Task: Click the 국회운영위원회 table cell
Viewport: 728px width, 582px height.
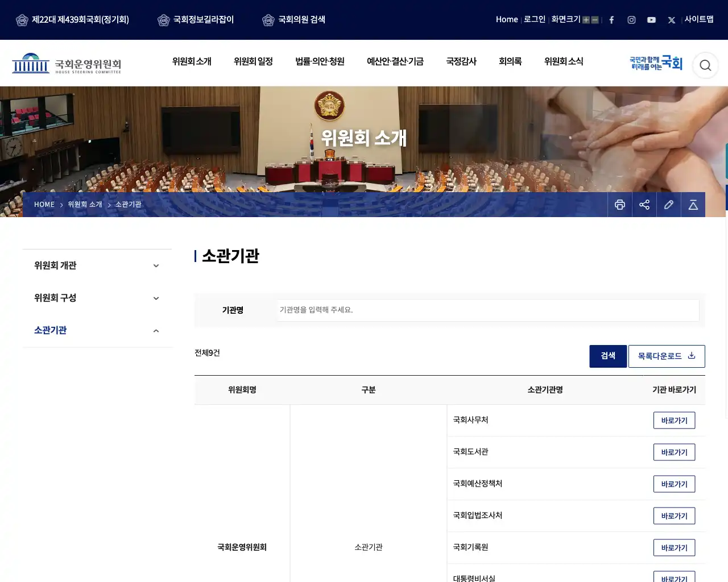Action: tap(242, 547)
